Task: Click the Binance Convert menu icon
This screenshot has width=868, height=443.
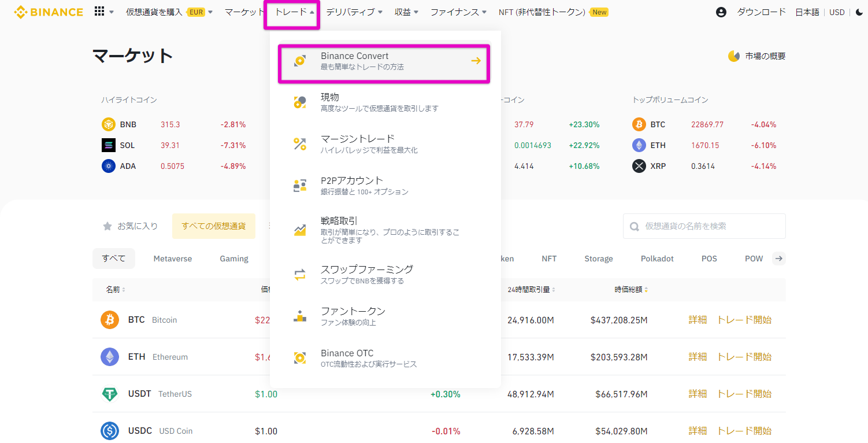Action: 300,61
